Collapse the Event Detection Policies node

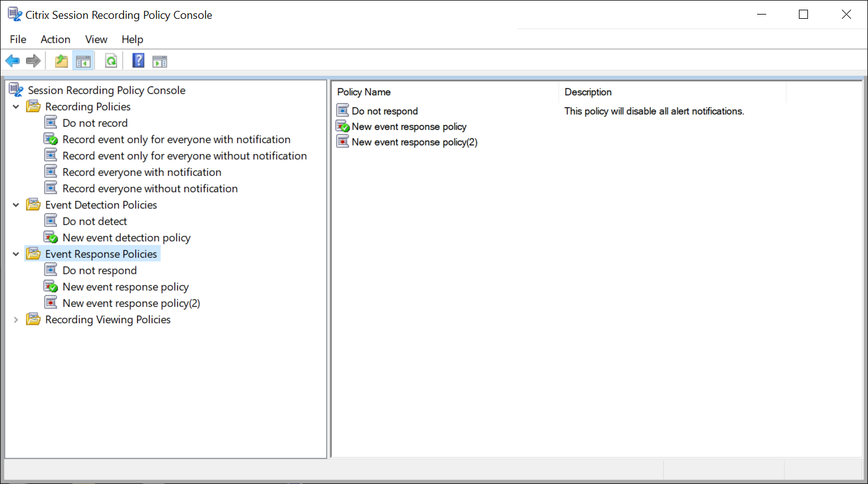point(16,205)
